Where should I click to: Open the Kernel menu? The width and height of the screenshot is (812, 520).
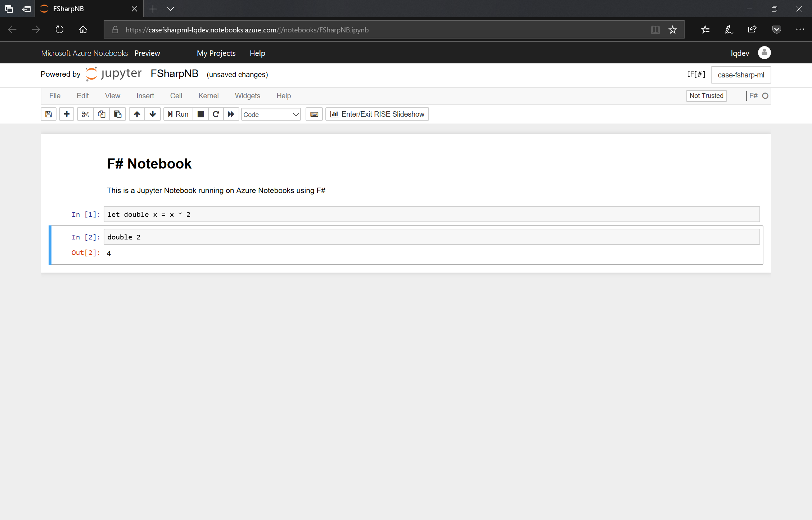tap(208, 96)
